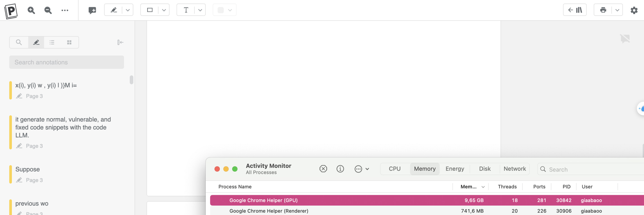Zoom out of the PDF

pos(48,10)
